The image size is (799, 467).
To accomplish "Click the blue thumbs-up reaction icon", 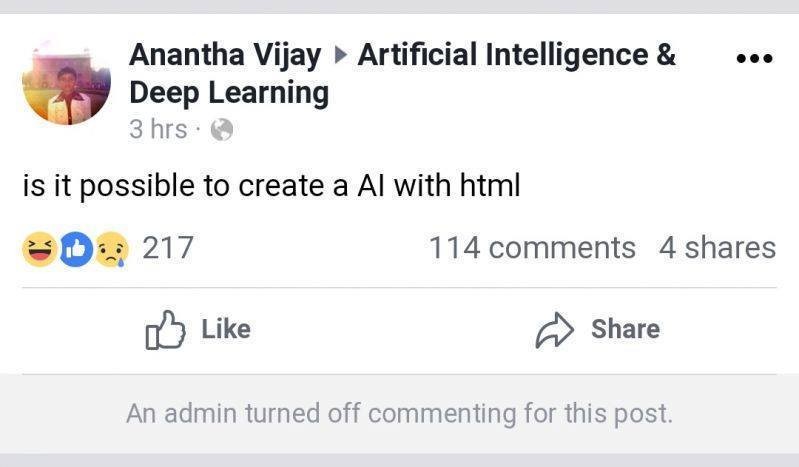I will tap(76, 250).
